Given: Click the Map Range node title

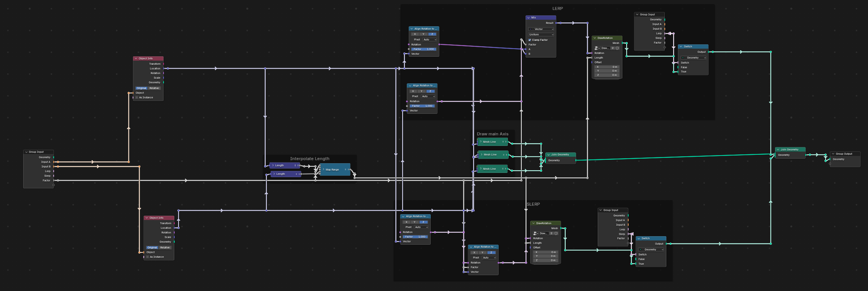Looking at the screenshot, I should point(332,170).
